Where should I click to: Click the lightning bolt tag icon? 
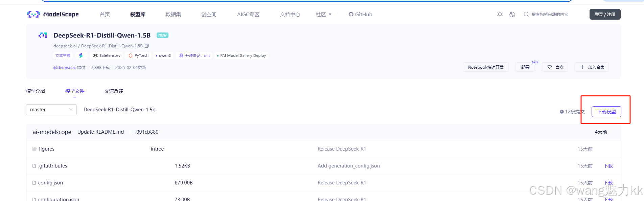[81, 55]
